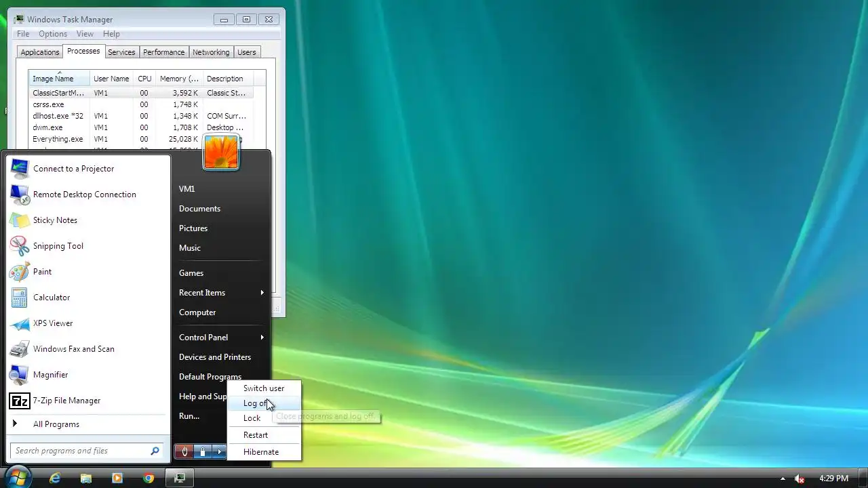Click the Start orb button
This screenshot has height=488, width=868.
pos(18,477)
